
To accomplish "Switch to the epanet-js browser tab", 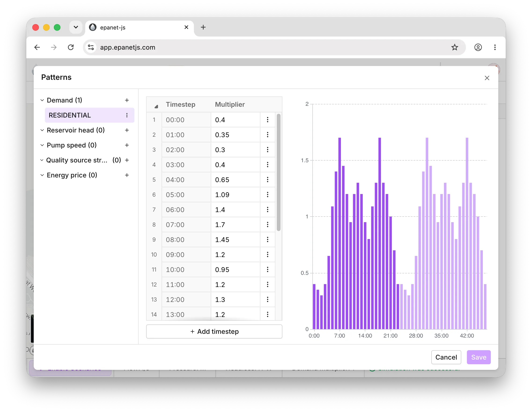I will click(139, 28).
